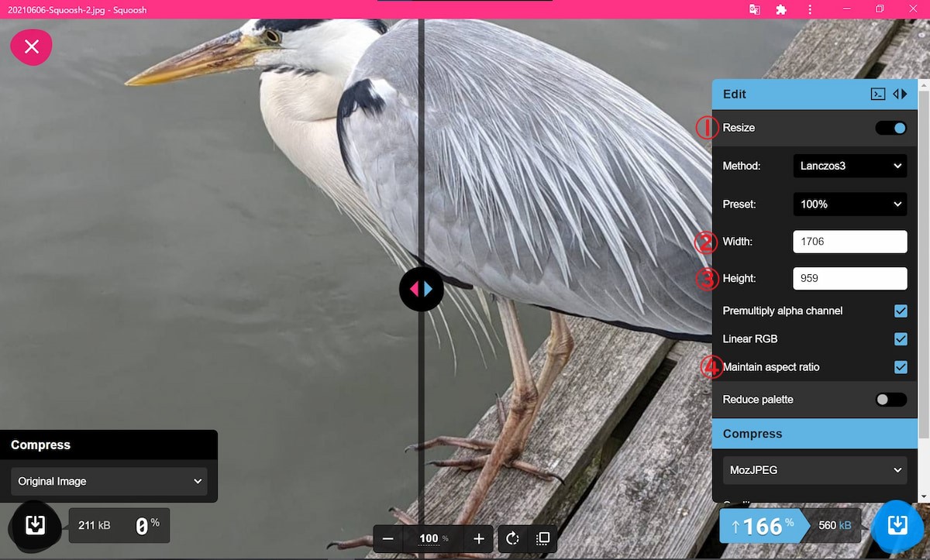Zoom out with the minus button
The width and height of the screenshot is (930, 560).
pos(388,538)
